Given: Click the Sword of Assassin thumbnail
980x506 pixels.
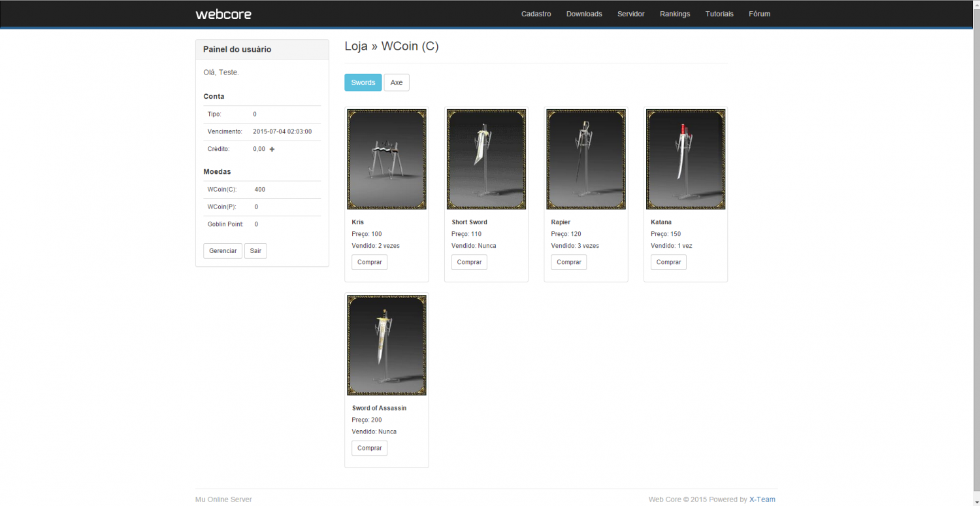Looking at the screenshot, I should 387,345.
